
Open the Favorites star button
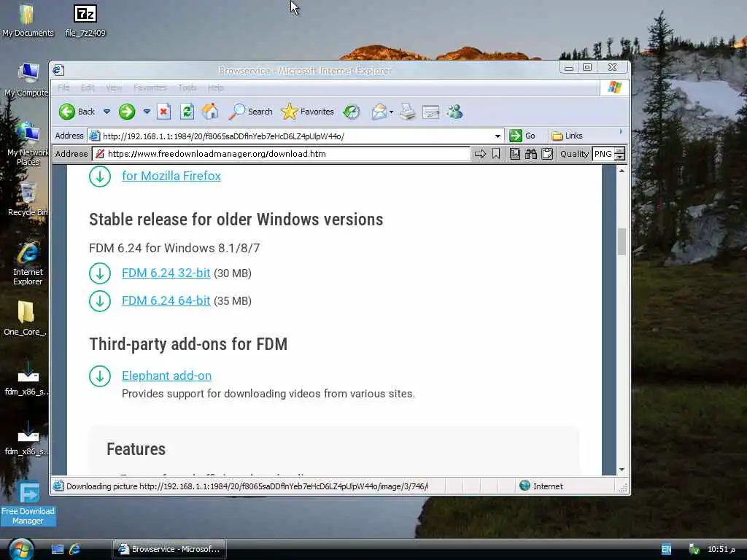click(x=307, y=112)
